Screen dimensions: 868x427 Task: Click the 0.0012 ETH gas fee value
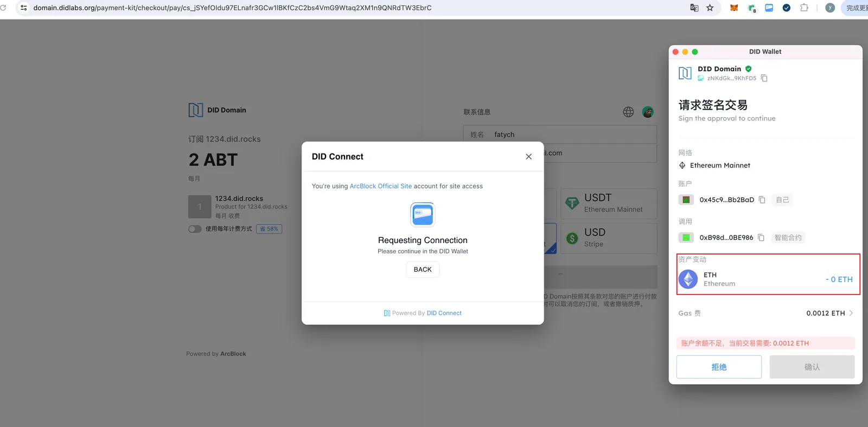coord(826,313)
